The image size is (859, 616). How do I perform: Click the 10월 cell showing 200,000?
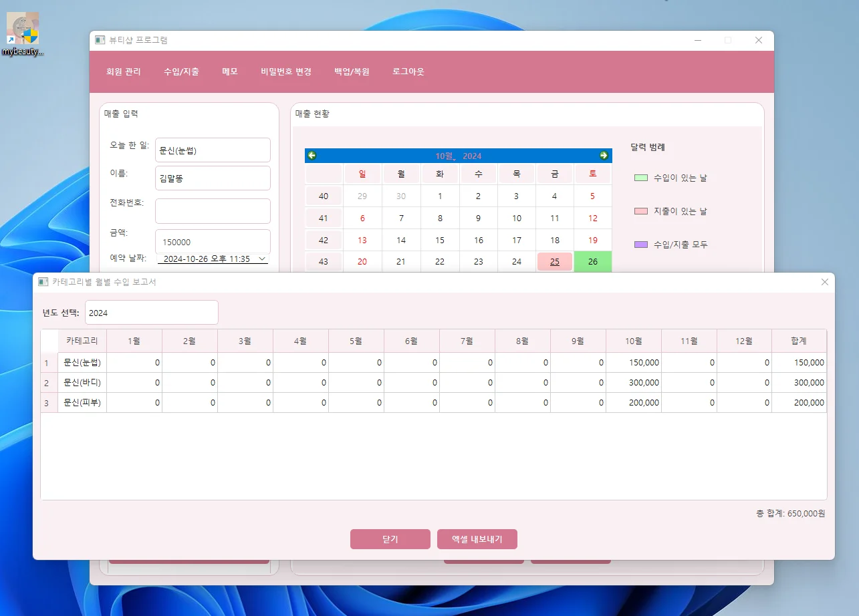tap(634, 403)
